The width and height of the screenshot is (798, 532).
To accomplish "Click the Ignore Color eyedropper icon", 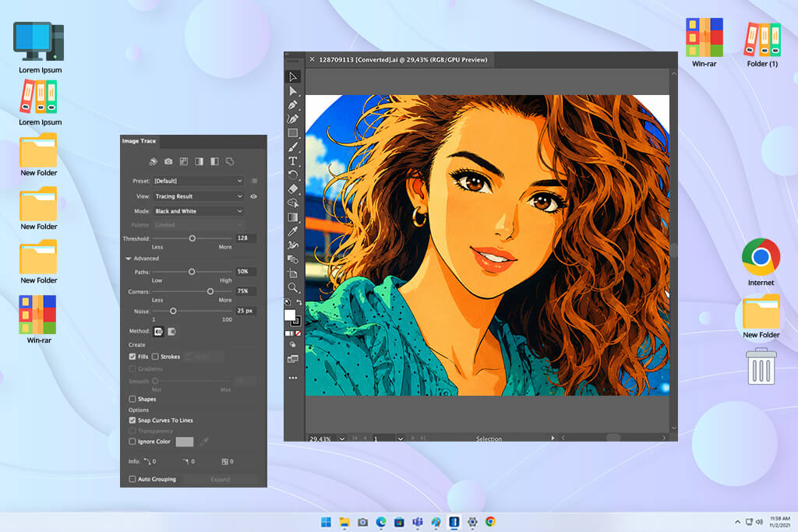I will click(x=204, y=442).
